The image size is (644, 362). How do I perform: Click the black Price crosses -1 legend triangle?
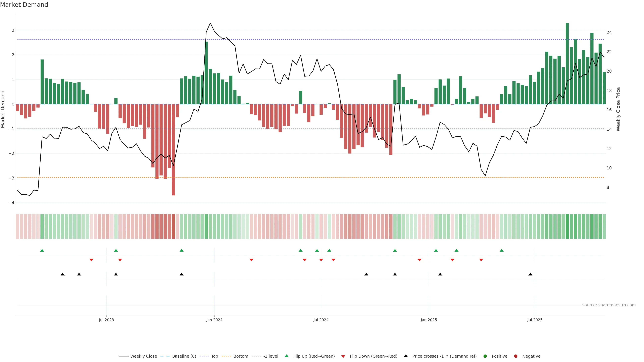tap(406, 356)
